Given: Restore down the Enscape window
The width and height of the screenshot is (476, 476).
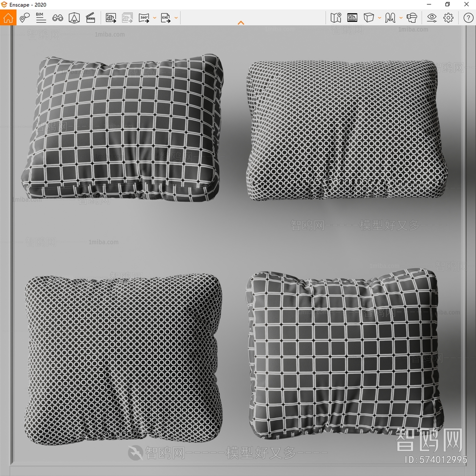Looking at the screenshot, I should [x=447, y=4].
